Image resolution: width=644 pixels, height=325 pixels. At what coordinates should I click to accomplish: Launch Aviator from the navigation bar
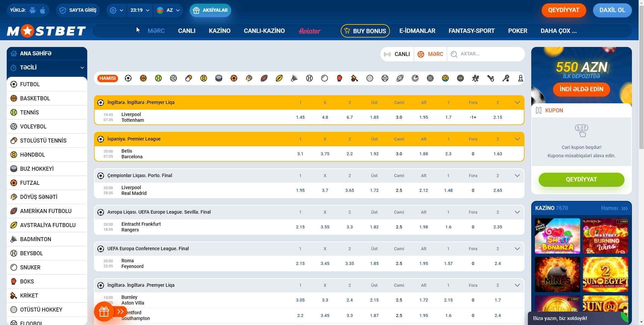pyautogui.click(x=309, y=31)
